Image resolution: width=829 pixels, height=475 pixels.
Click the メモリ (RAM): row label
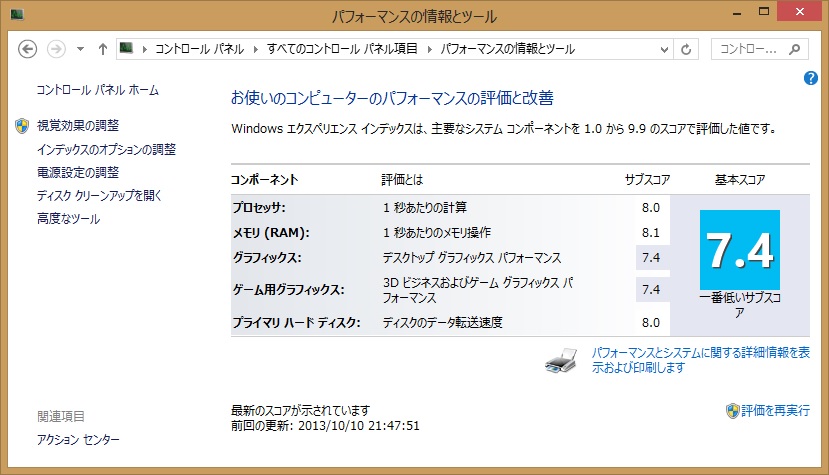click(x=271, y=233)
